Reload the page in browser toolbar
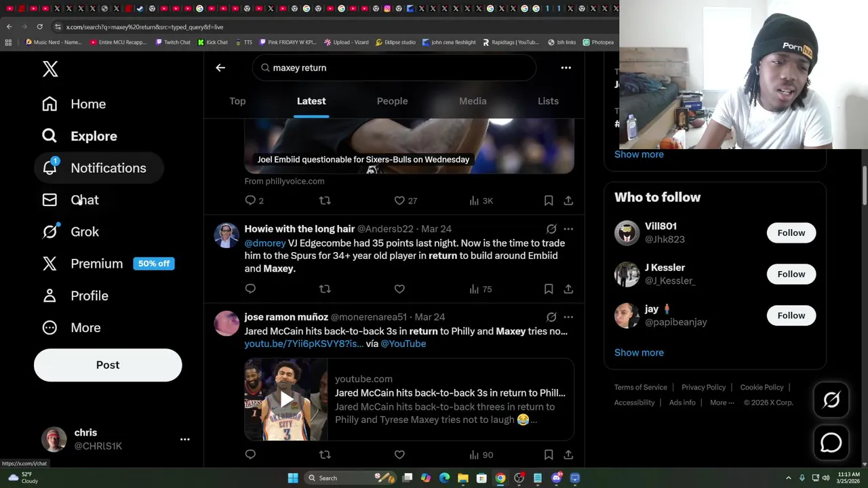This screenshot has width=868, height=488. click(x=40, y=26)
